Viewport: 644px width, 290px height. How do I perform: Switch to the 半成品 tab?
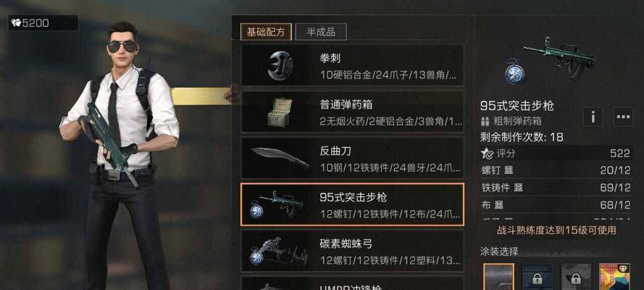coord(321,32)
